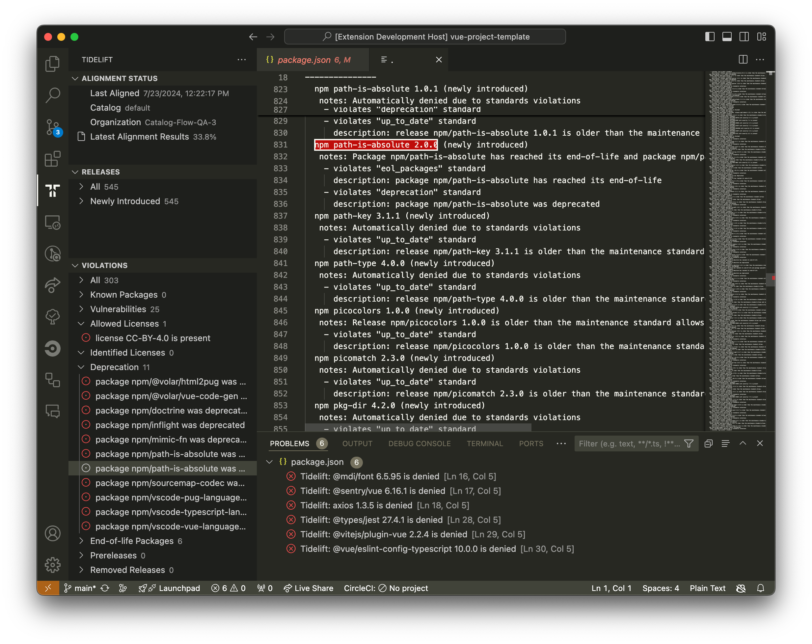812x644 pixels.
Task: Expand Newly Introduced 545 node
Action: (x=81, y=201)
